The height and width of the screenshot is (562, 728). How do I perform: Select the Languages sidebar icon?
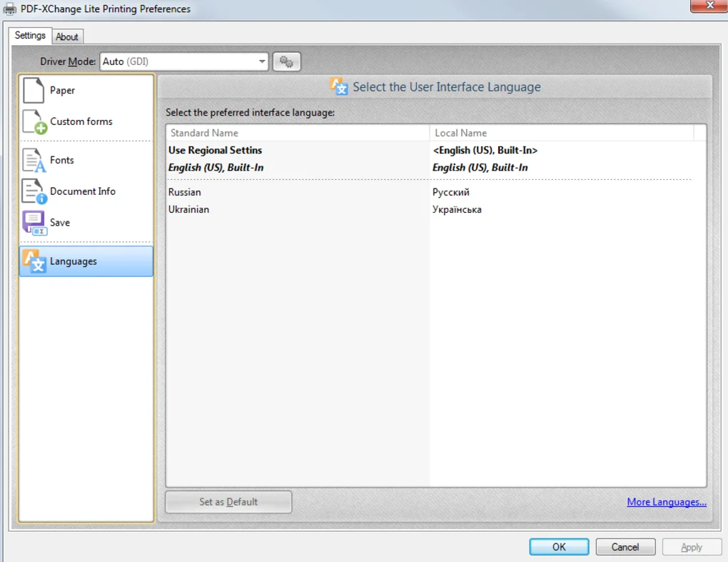(x=34, y=261)
